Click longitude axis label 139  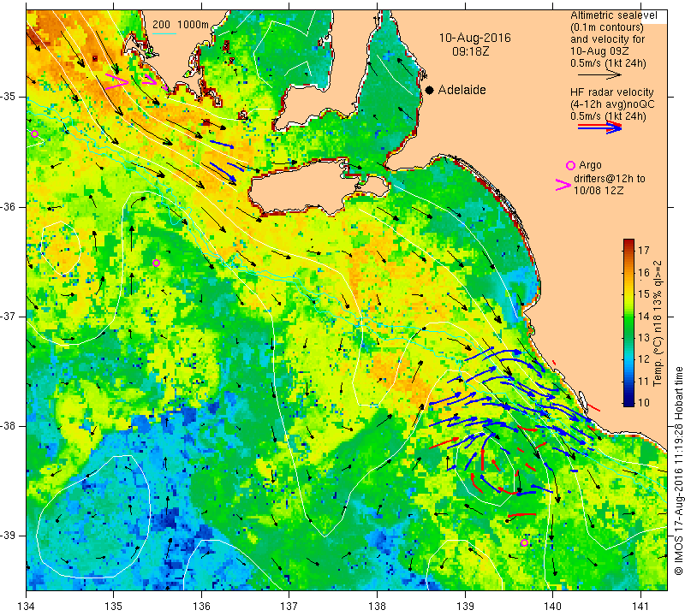click(x=465, y=606)
